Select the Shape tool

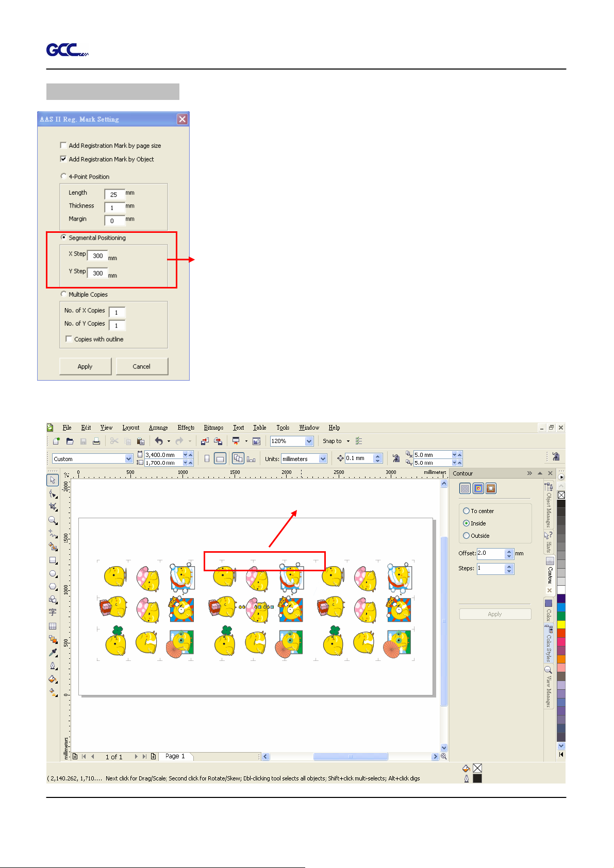pyautogui.click(x=53, y=494)
